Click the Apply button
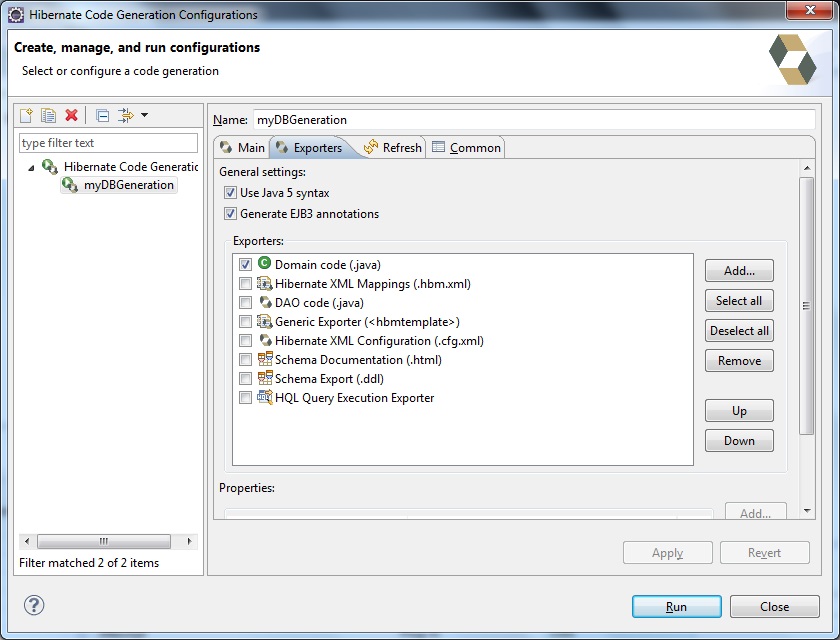Viewport: 840px width, 640px height. pyautogui.click(x=668, y=553)
